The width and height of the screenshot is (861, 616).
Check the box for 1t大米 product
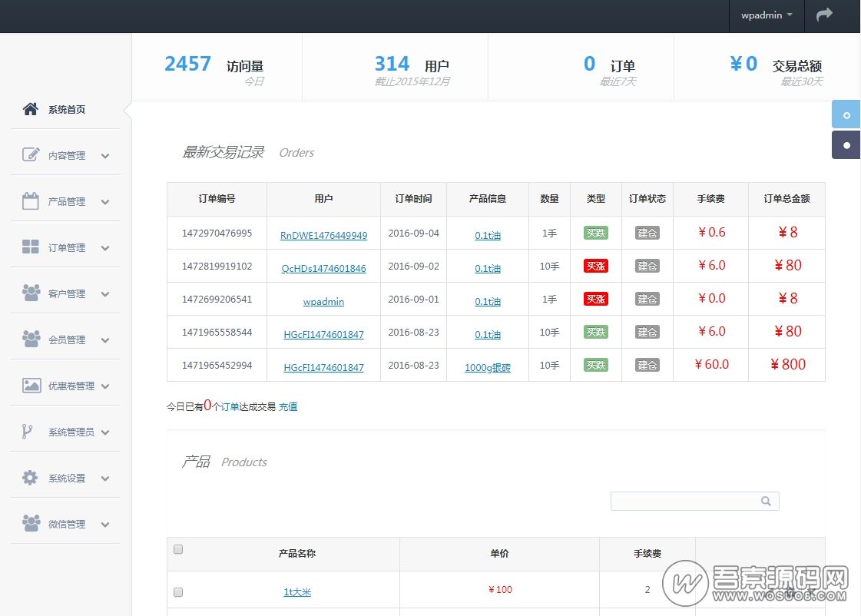tap(178, 592)
